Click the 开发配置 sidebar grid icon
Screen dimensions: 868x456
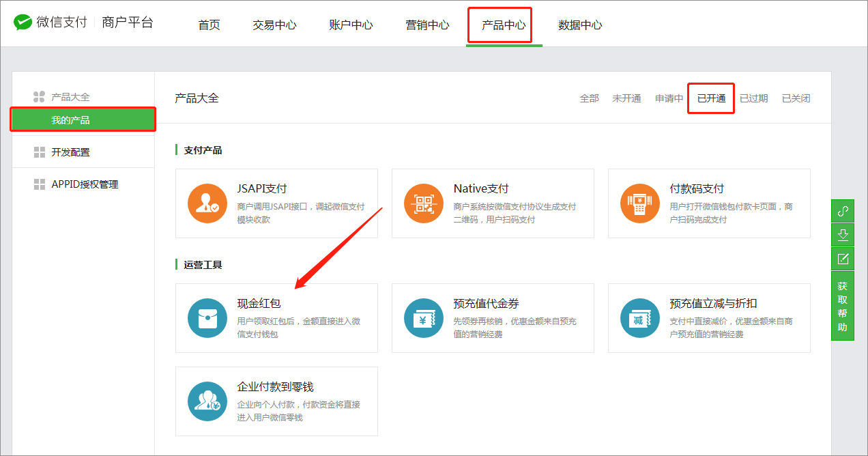pos(40,152)
